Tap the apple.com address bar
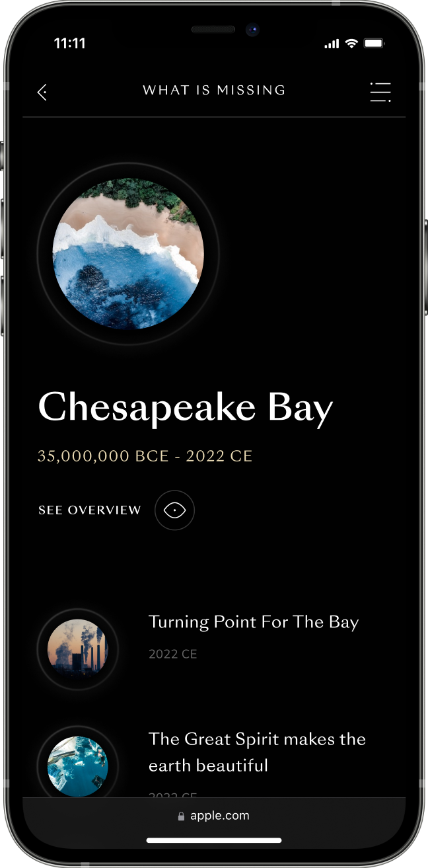This screenshot has width=428, height=868. tap(214, 816)
